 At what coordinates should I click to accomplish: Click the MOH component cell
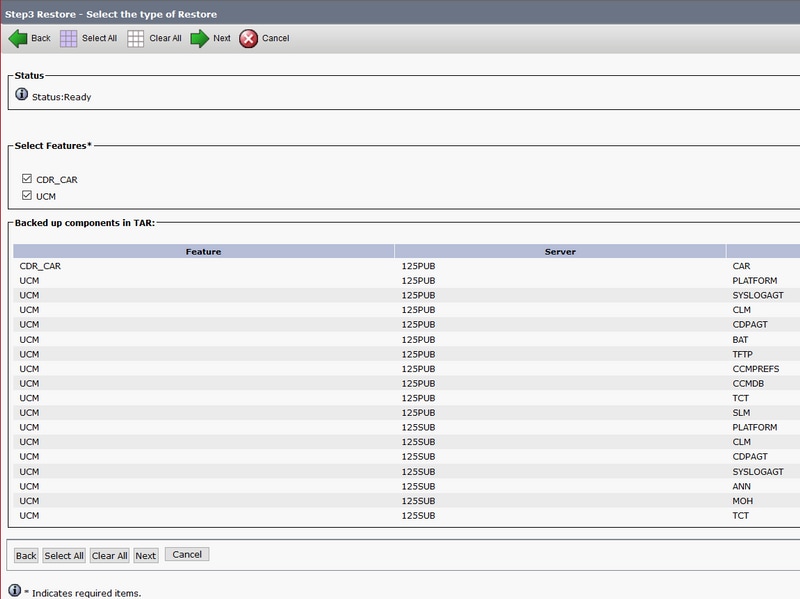point(742,501)
